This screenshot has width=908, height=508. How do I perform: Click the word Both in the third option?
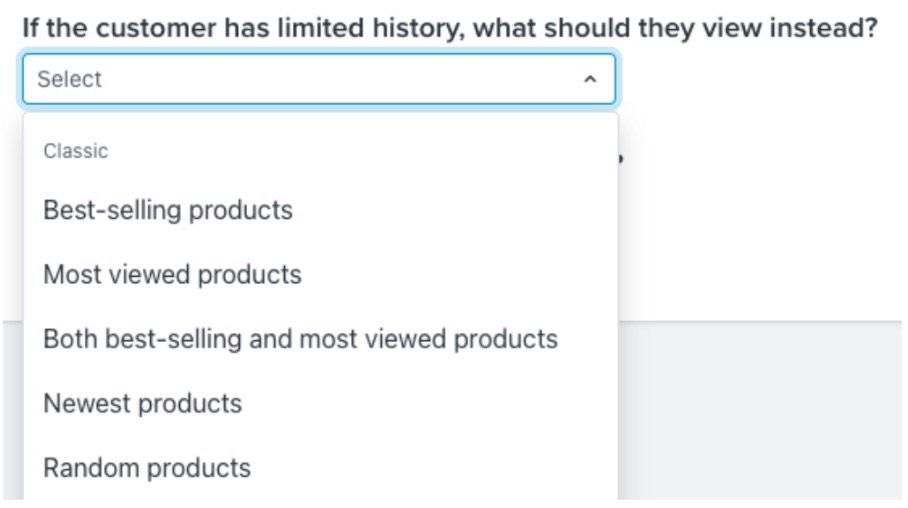point(65,339)
